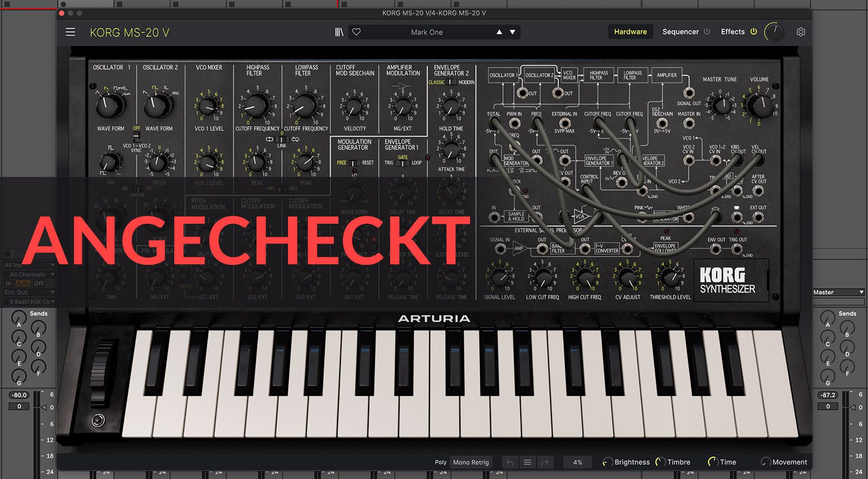Open Master dropdown in the DAW mixer
Viewport: 868px width, 479px height.
pos(838,292)
